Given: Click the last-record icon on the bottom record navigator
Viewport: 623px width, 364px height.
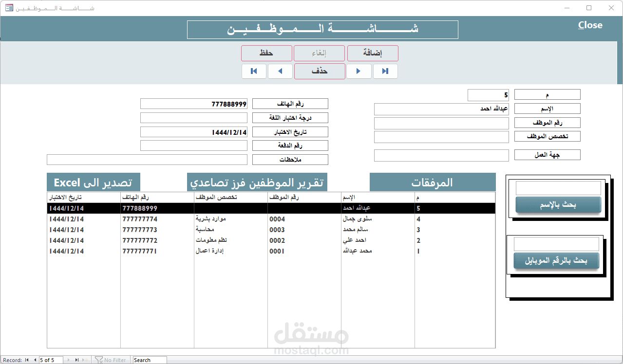Looking at the screenshot, I should point(77,360).
